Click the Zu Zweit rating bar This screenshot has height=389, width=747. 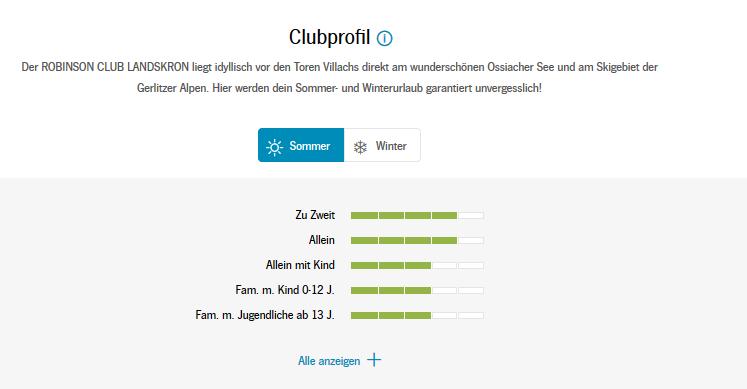[x=417, y=216]
